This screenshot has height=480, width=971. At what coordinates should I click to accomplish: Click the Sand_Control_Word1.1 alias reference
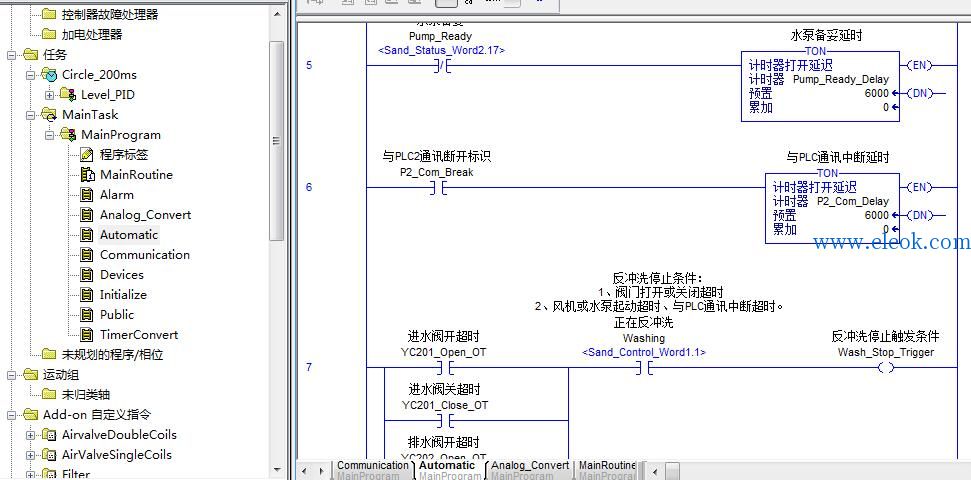click(643, 352)
